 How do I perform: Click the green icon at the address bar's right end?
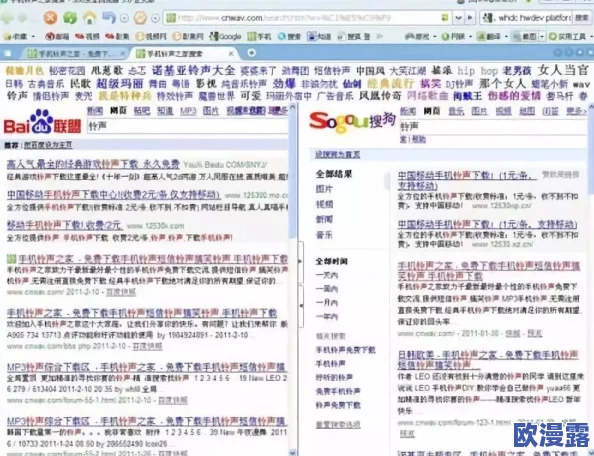click(x=445, y=17)
